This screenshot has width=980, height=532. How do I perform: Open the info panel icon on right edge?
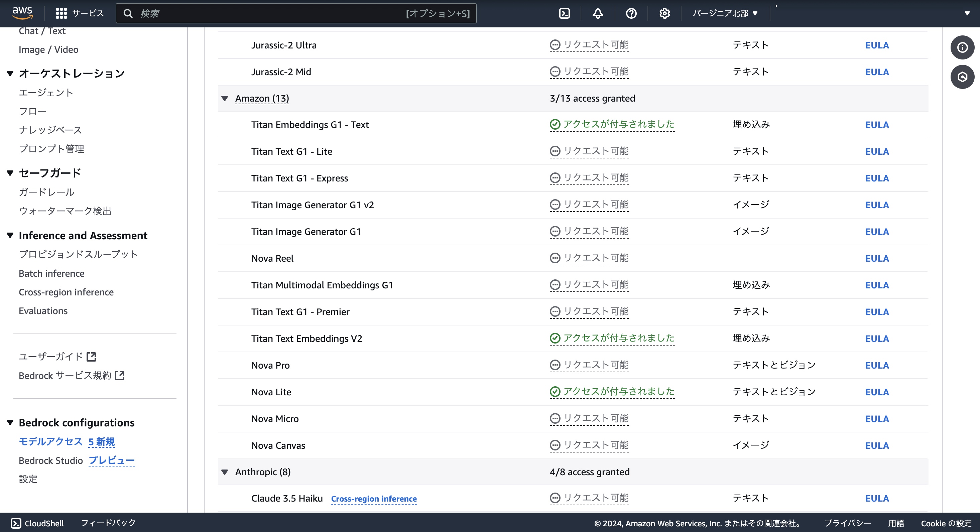pos(963,47)
